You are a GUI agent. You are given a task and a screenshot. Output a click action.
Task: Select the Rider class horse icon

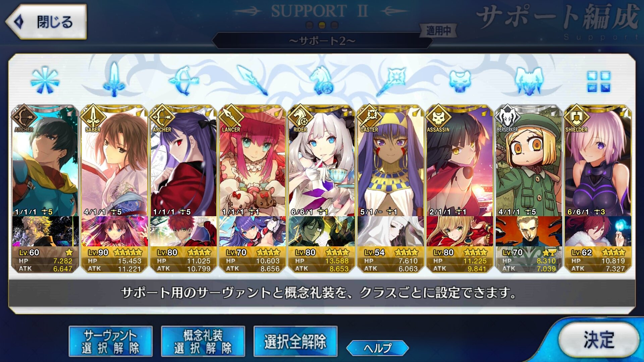pyautogui.click(x=322, y=80)
